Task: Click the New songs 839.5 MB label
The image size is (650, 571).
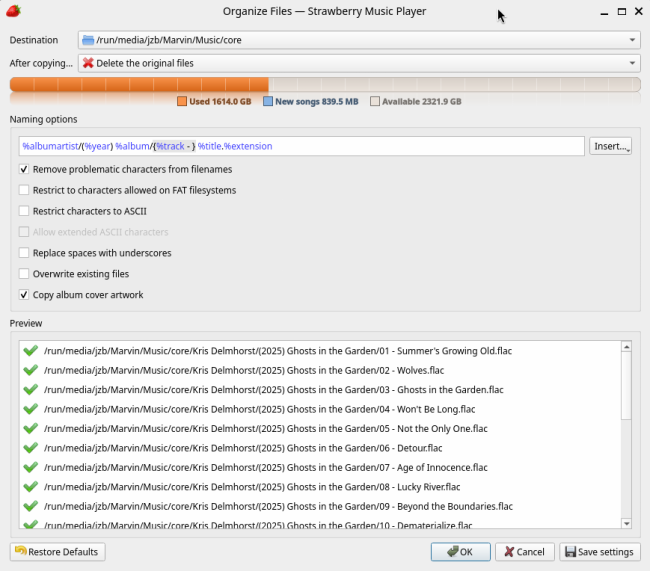Action: tap(317, 102)
